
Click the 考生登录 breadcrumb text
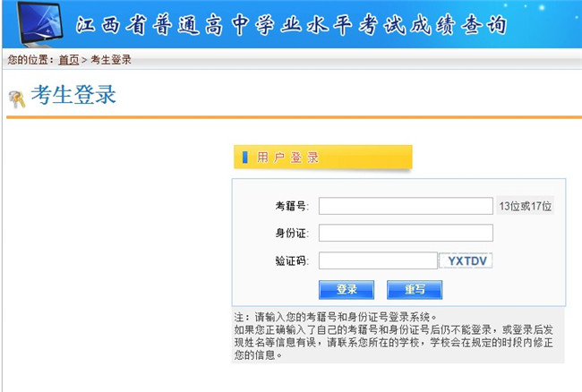(111, 60)
